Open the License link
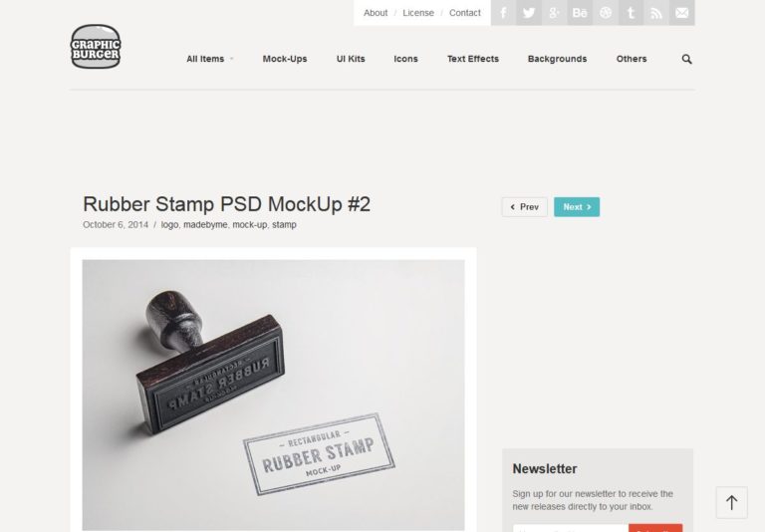 (x=418, y=13)
